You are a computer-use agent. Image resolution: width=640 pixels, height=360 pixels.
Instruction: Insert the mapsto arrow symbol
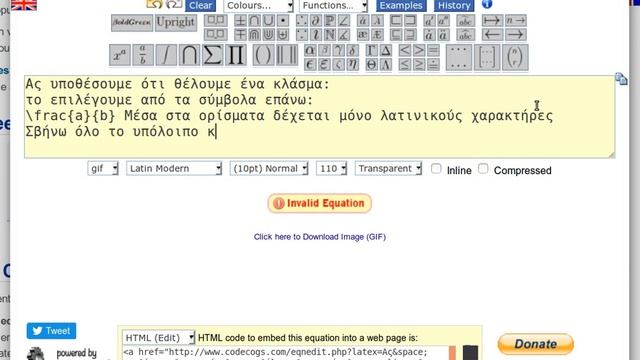click(492, 20)
